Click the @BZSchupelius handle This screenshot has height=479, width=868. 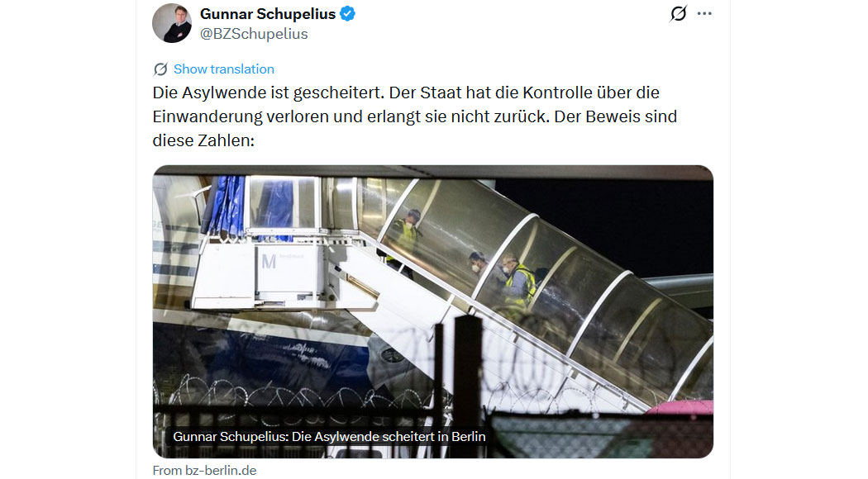point(254,34)
